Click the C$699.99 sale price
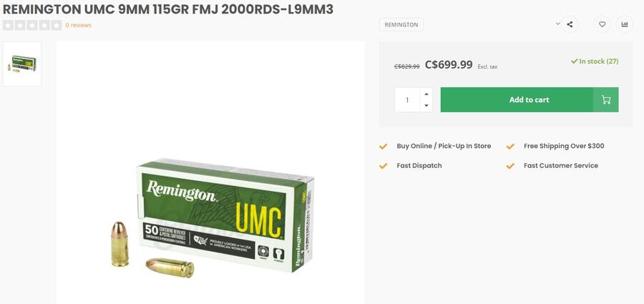The width and height of the screenshot is (644, 304). [449, 64]
